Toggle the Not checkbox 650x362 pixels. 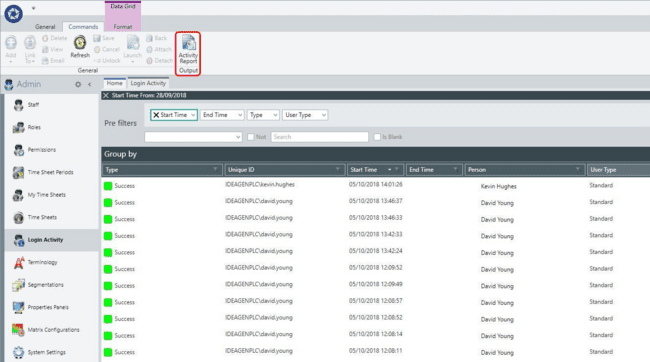(x=250, y=137)
